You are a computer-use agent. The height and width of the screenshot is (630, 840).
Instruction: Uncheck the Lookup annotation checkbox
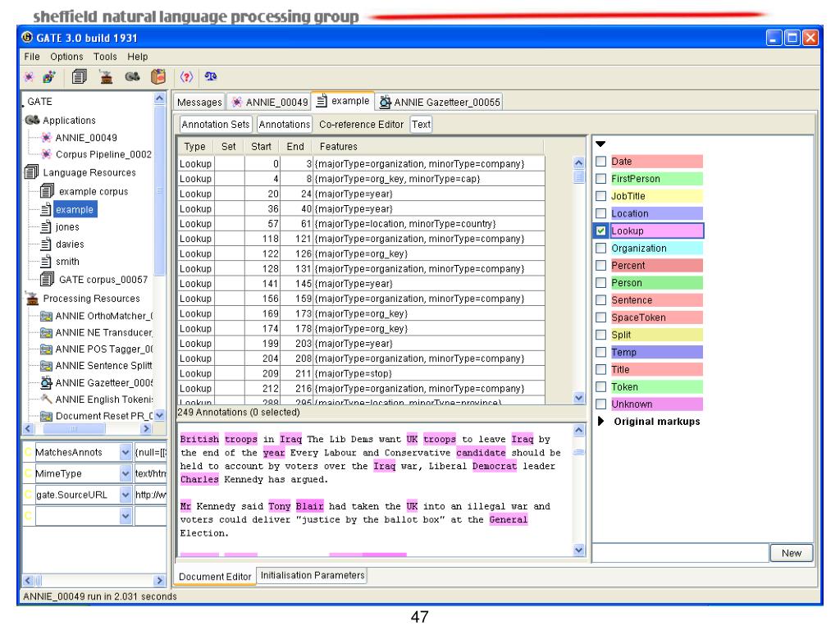click(601, 231)
